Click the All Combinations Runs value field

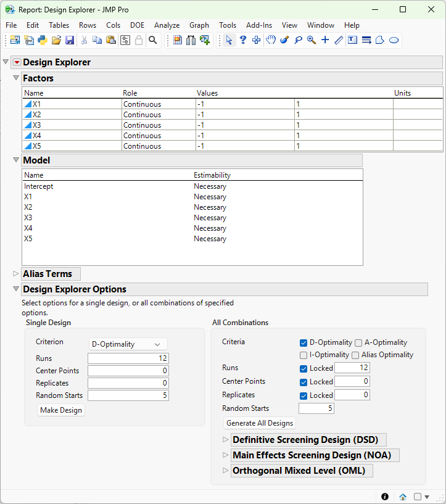[352, 368]
